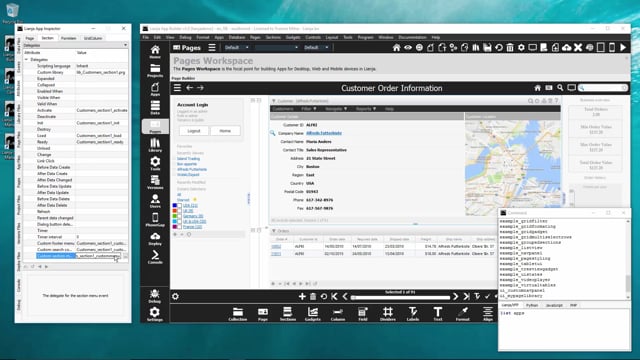Image resolution: width=640 pixels, height=360 pixels.
Task: Click the record navigation slider in the footer bar
Action: click(x=400, y=298)
